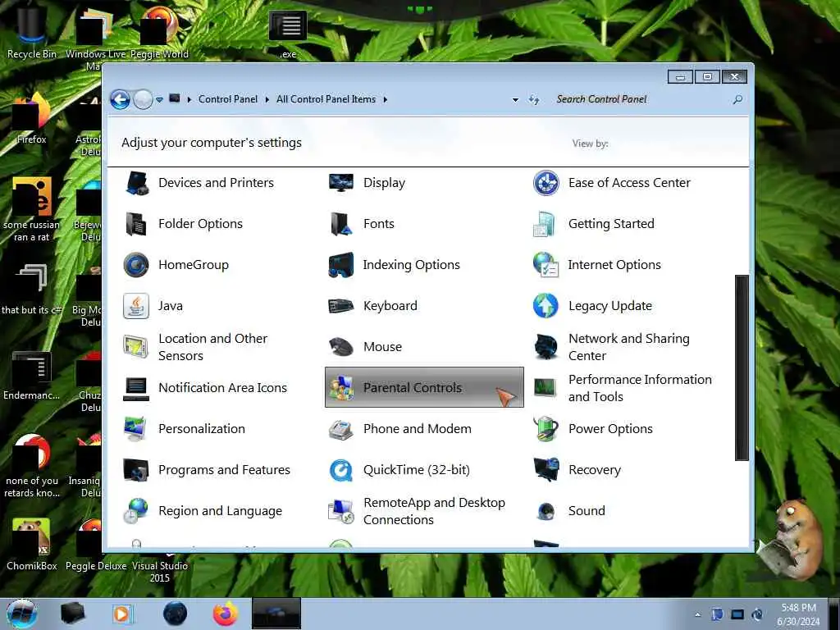Screen dimensions: 840x630
Task: Go back with the Back arrow button
Action: coord(120,99)
